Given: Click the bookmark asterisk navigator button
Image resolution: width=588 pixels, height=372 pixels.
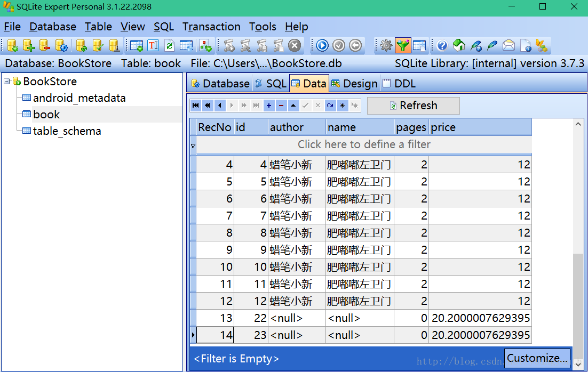Looking at the screenshot, I should 343,106.
